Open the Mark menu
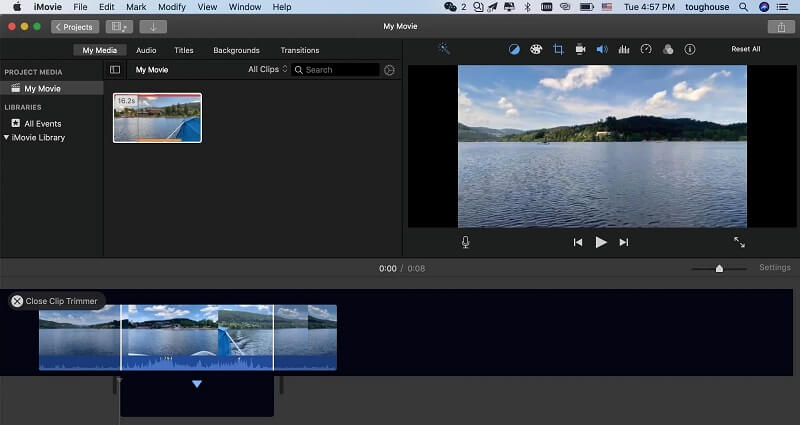Viewport: 800px width, 425px height. tap(136, 7)
